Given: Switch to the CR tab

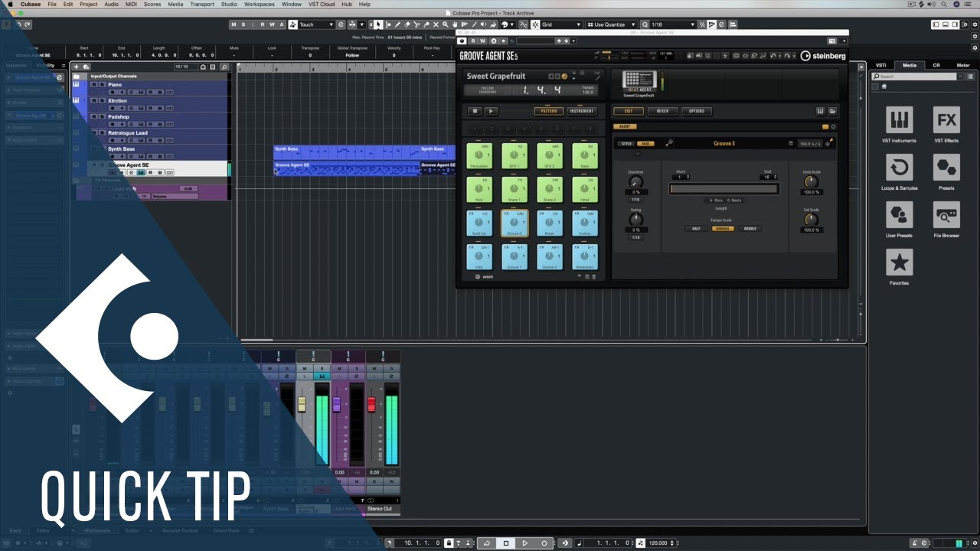Looking at the screenshot, I should coord(936,65).
